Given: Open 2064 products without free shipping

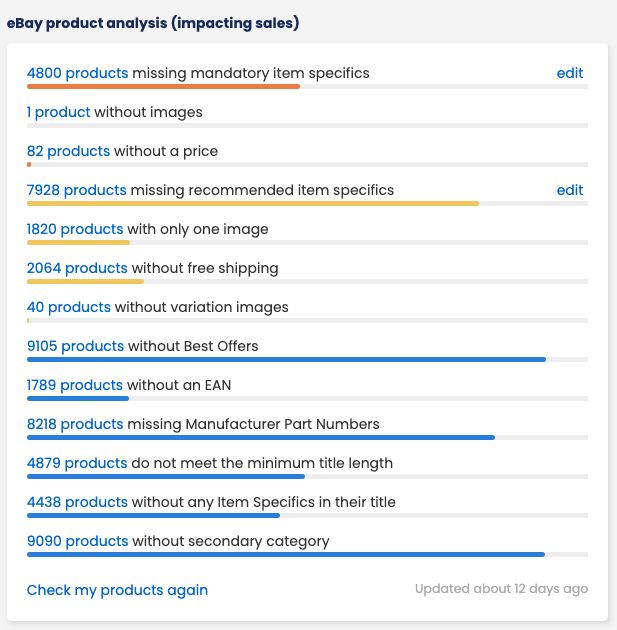Looking at the screenshot, I should [x=77, y=268].
